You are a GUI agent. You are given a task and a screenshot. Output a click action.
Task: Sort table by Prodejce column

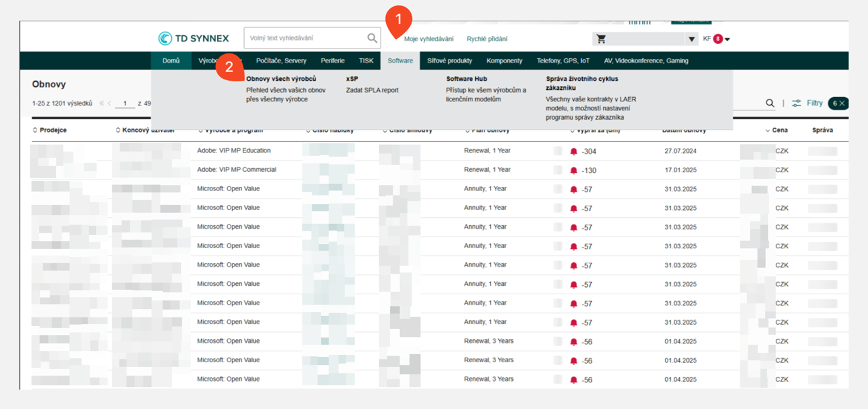point(49,130)
